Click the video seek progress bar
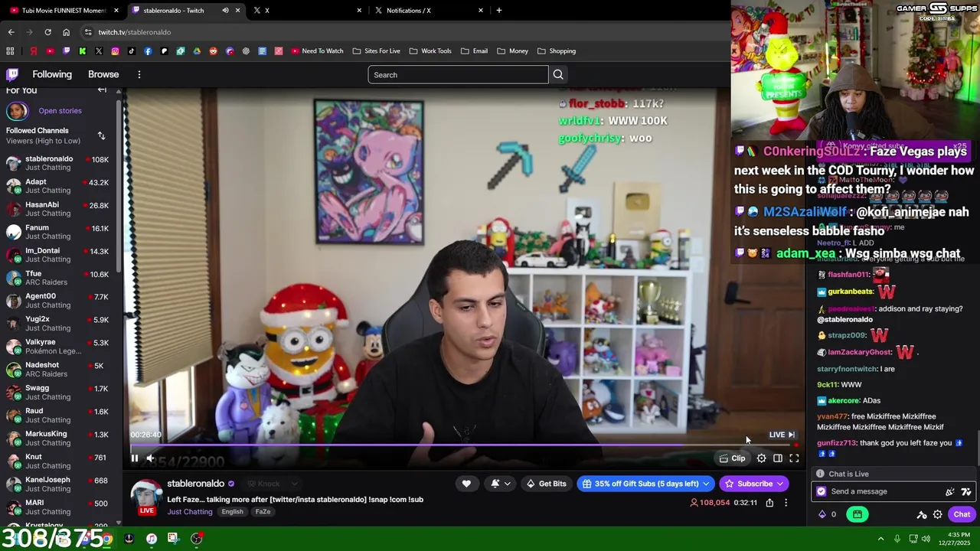The width and height of the screenshot is (980, 551). tap(463, 445)
